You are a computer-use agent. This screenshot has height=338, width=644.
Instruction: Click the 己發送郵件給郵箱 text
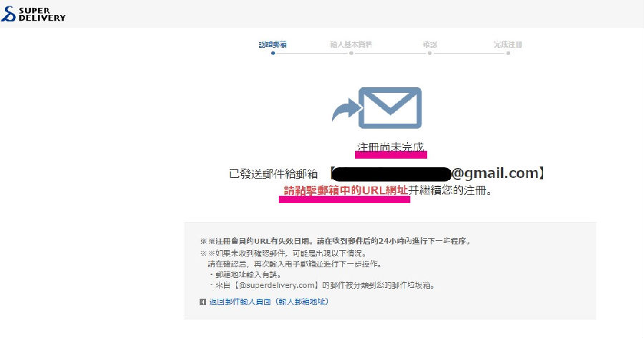tap(273, 174)
